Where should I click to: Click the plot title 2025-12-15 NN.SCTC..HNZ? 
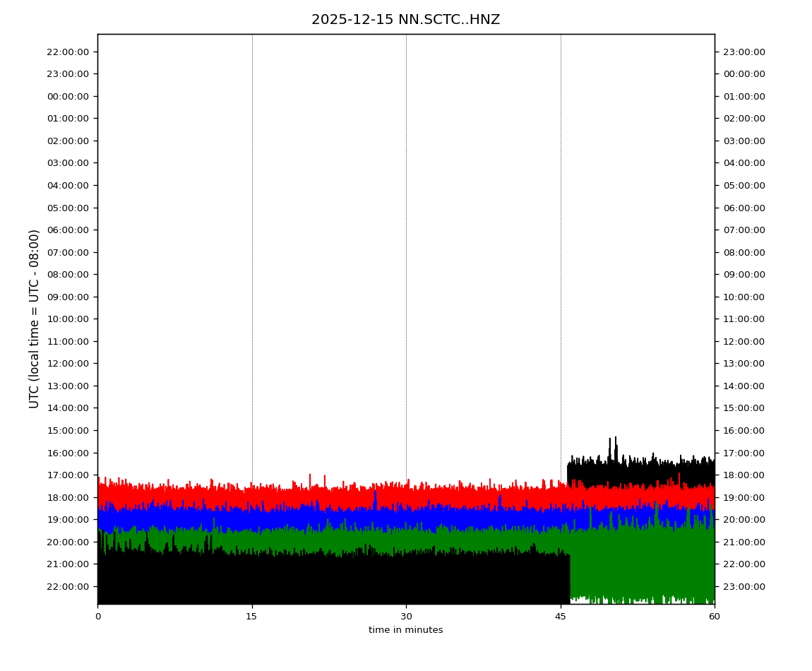[405, 20]
